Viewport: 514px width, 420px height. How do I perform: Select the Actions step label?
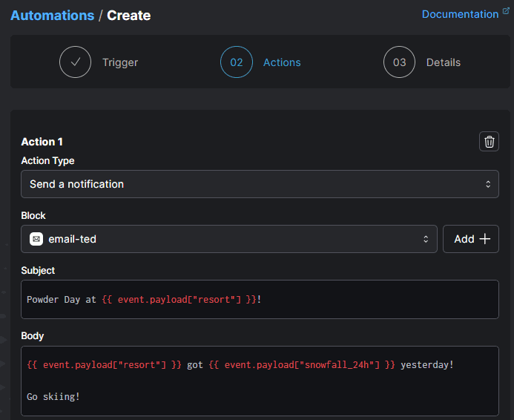click(282, 62)
